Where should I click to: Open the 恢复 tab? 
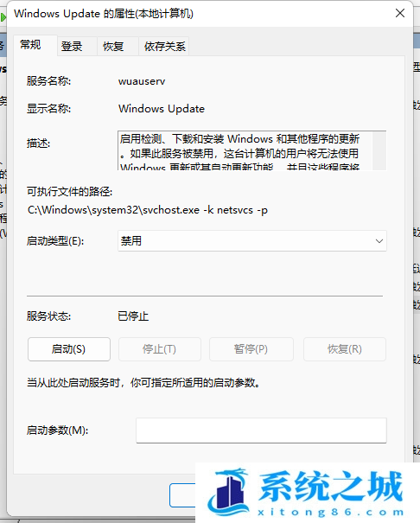(118, 47)
